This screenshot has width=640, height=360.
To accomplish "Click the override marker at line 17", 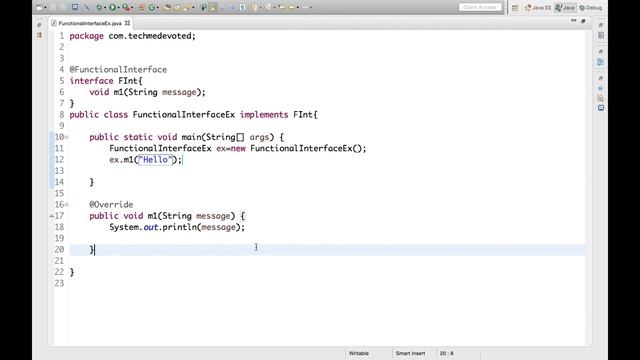I will [x=52, y=216].
